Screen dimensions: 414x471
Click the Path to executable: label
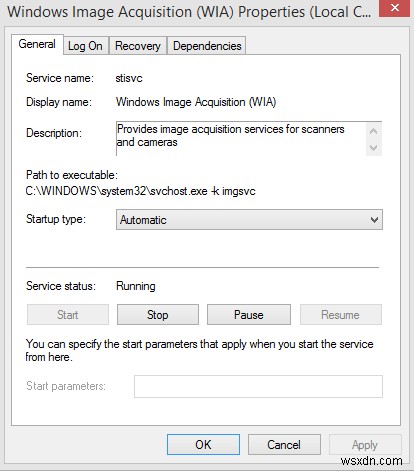[x=72, y=175]
